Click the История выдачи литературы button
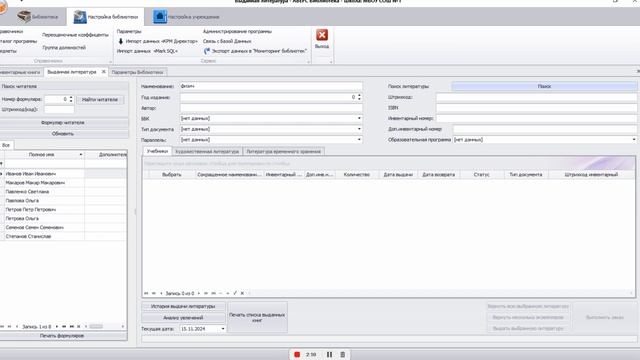Screen dimensions: 640x360 pos(183,307)
